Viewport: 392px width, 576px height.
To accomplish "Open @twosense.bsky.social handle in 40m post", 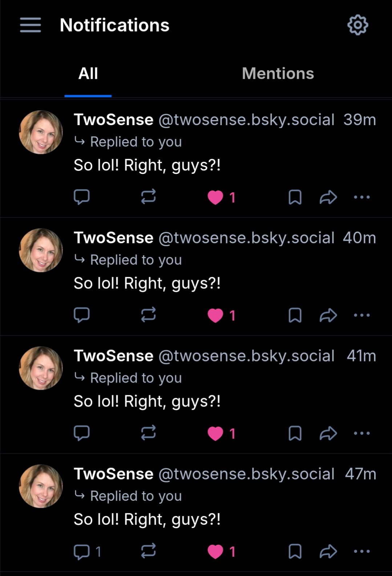I will pos(246,238).
